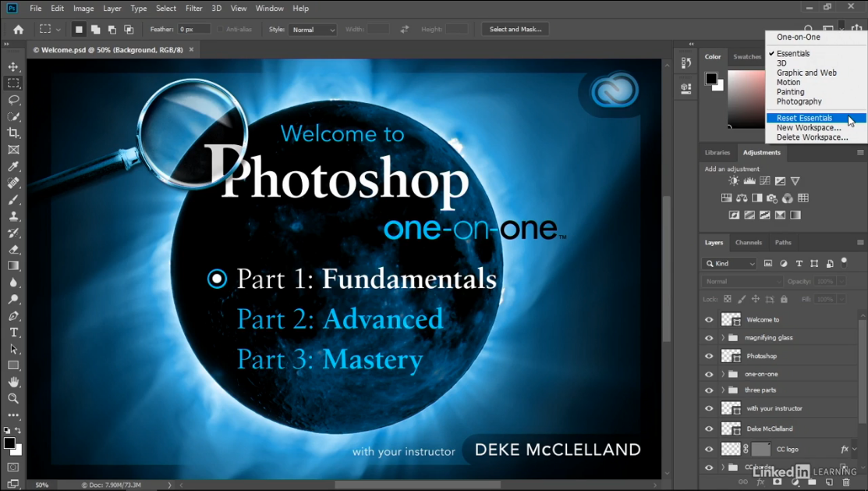Toggle layer filtering switch on/off
This screenshot has width=868, height=491.
[x=844, y=262]
